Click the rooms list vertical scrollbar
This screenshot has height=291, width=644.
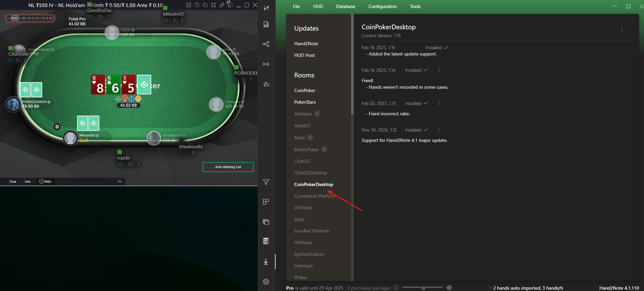(x=352, y=64)
